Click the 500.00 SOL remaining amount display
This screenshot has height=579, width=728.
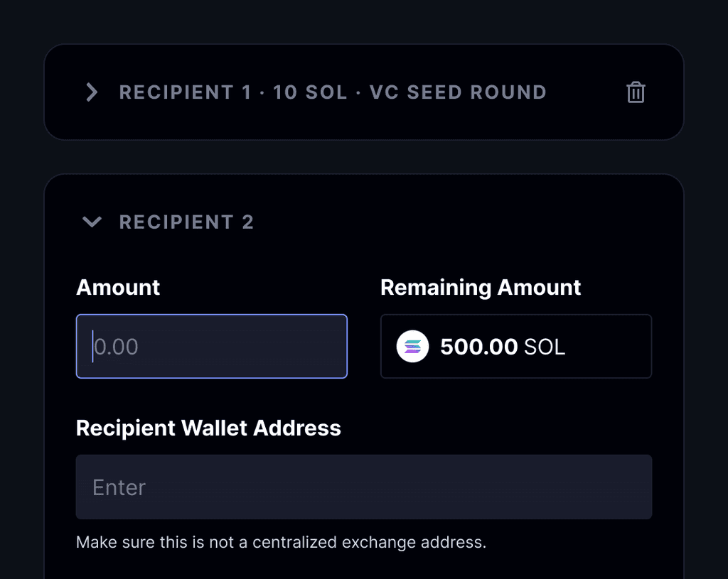click(x=502, y=346)
